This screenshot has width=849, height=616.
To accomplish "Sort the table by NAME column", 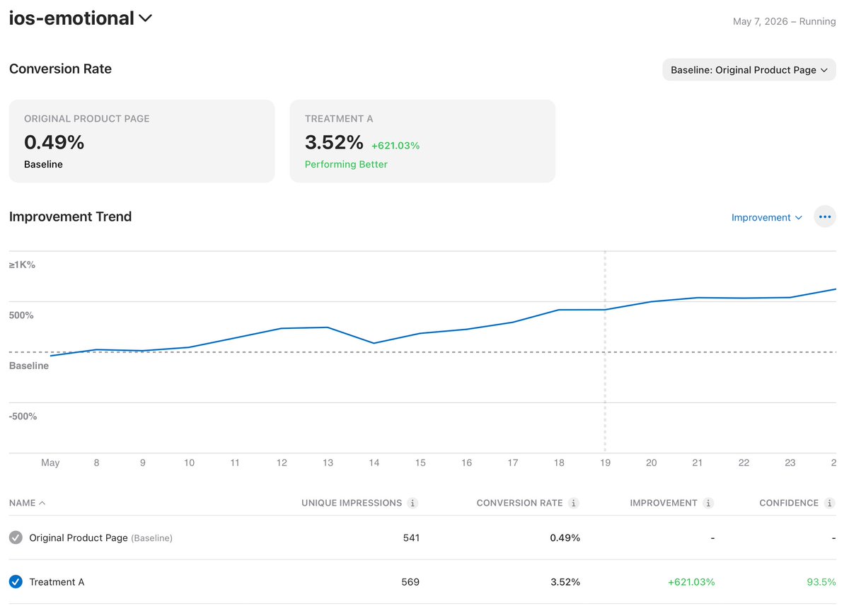I will click(x=28, y=503).
